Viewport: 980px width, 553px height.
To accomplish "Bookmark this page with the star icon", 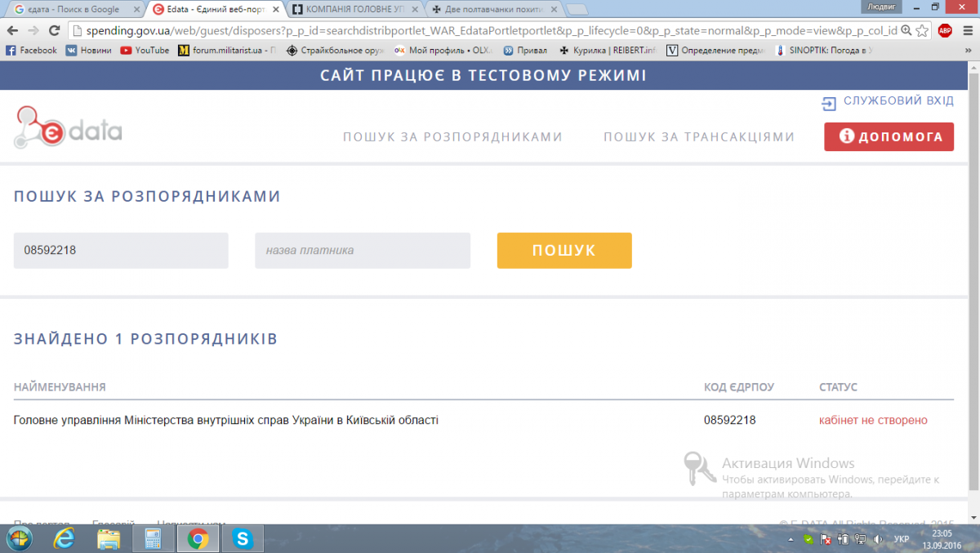I will pyautogui.click(x=922, y=30).
